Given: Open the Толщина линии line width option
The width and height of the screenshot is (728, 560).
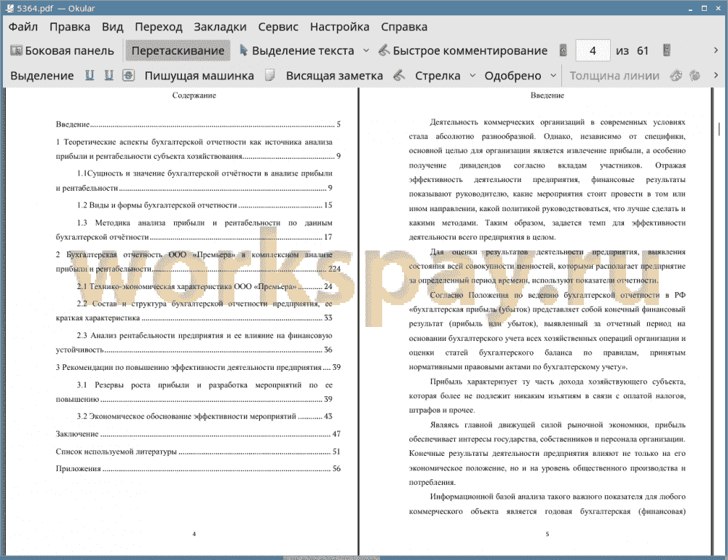Looking at the screenshot, I should (614, 76).
